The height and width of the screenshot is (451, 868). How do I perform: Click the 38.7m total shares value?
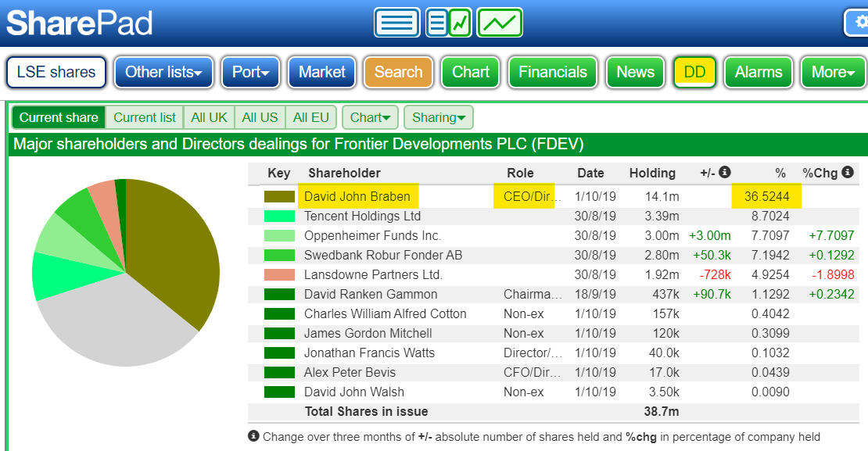pyautogui.click(x=662, y=412)
